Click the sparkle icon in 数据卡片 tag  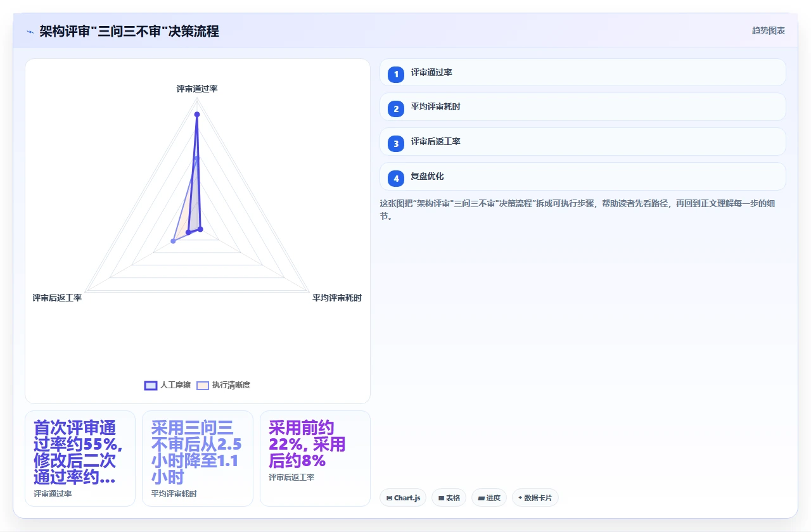[x=520, y=498]
